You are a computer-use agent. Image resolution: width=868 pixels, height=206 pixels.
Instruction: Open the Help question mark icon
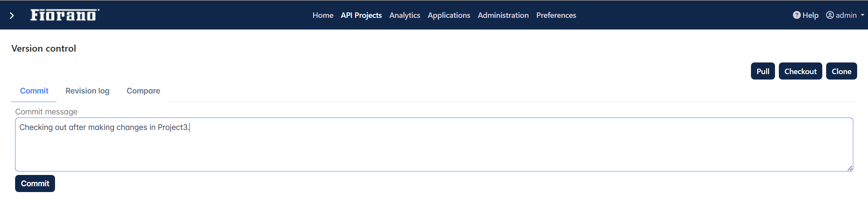pos(797,15)
